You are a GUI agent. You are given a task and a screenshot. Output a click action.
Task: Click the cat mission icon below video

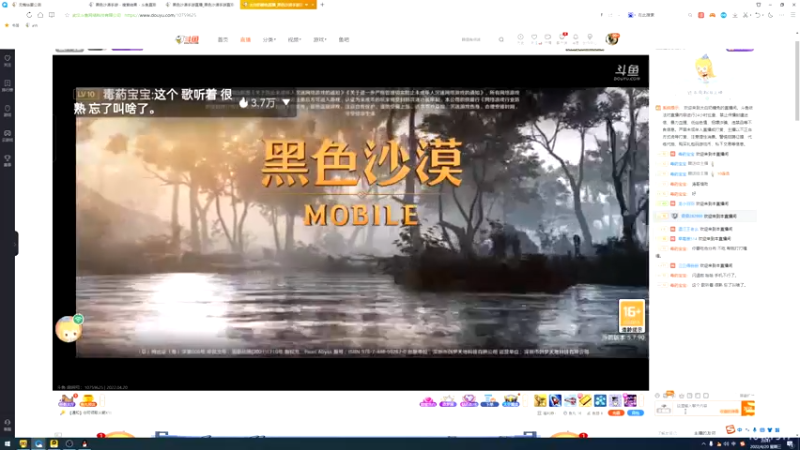coord(67,401)
